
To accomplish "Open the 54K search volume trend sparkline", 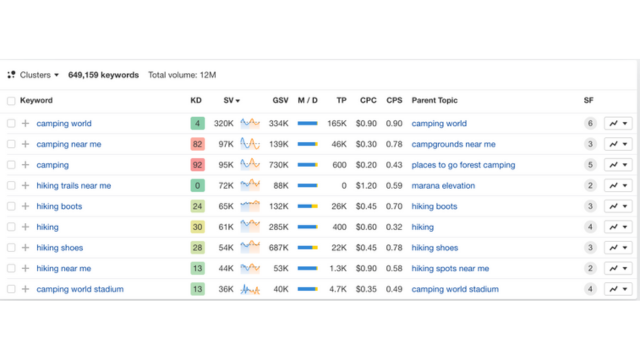I will click(250, 248).
